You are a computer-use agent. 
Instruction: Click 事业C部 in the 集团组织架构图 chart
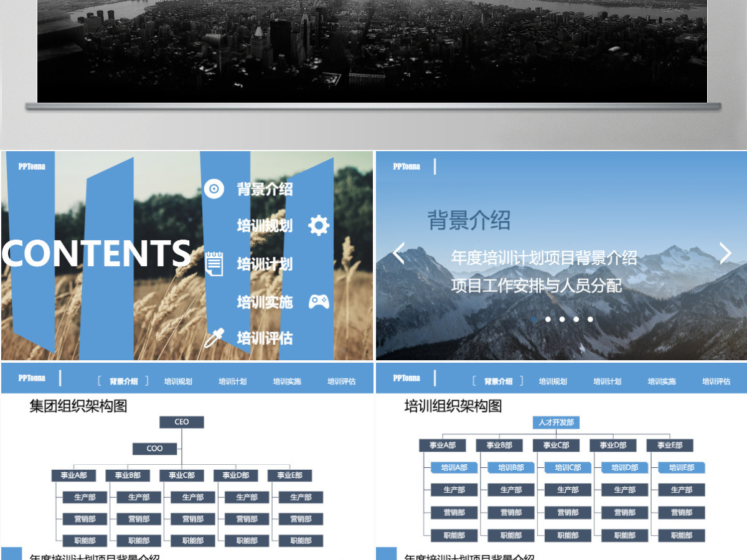(x=182, y=475)
